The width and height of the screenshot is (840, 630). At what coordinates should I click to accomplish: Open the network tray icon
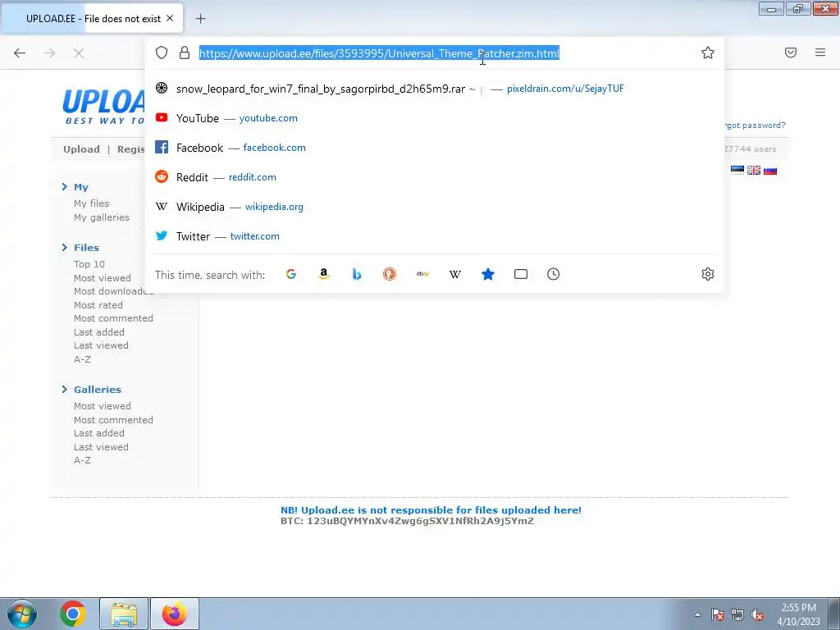click(737, 614)
